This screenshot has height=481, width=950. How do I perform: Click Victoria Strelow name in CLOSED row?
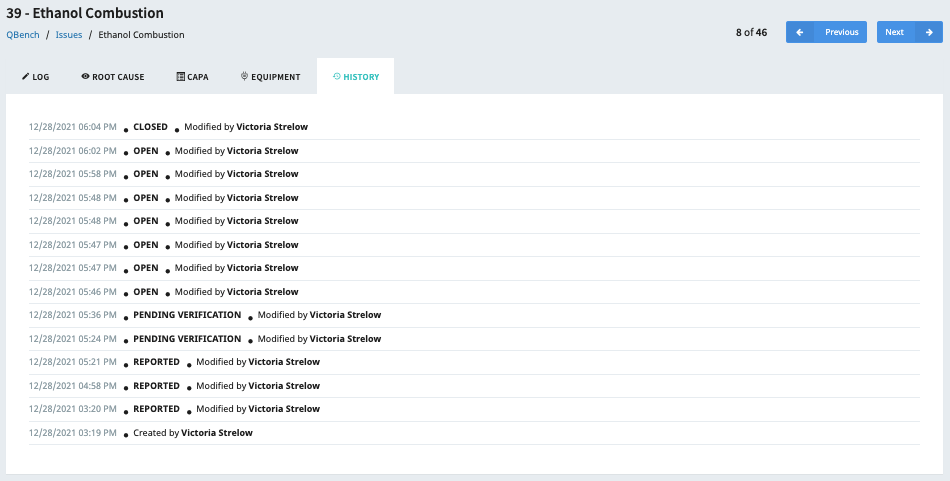pyautogui.click(x=272, y=127)
